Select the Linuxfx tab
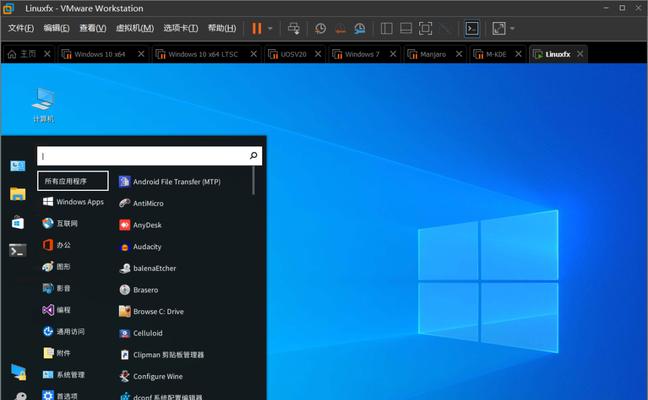Image resolution: width=648 pixels, height=400 pixels. pos(557,54)
